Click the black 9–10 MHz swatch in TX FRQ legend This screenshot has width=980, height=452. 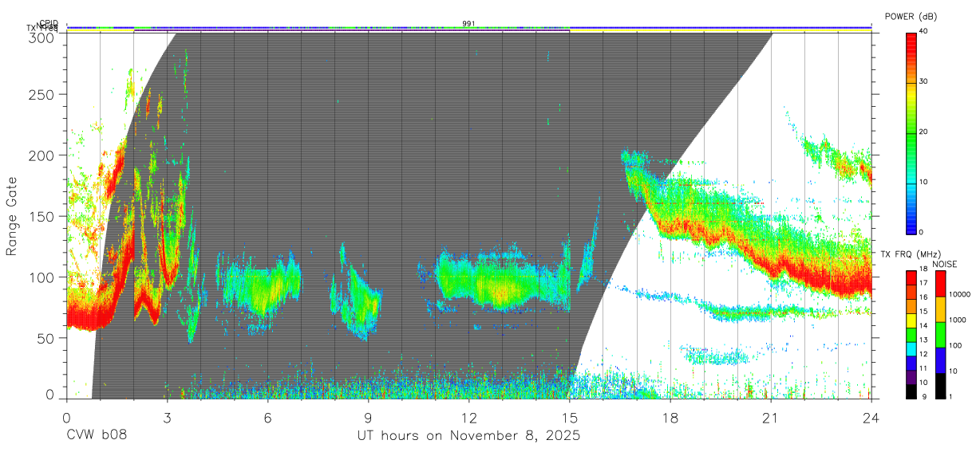click(911, 390)
